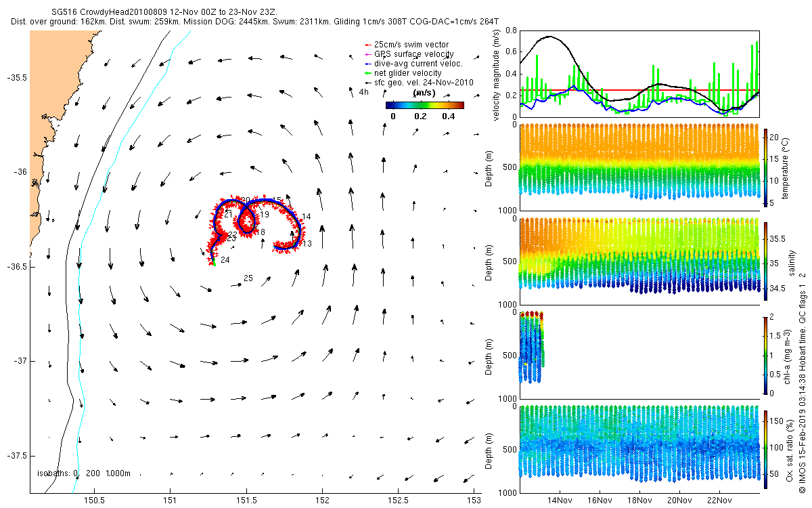Viewport: 812px width, 508px height.
Task: Select the 'dive-avg current veloc.' legend label
Action: pos(413,64)
